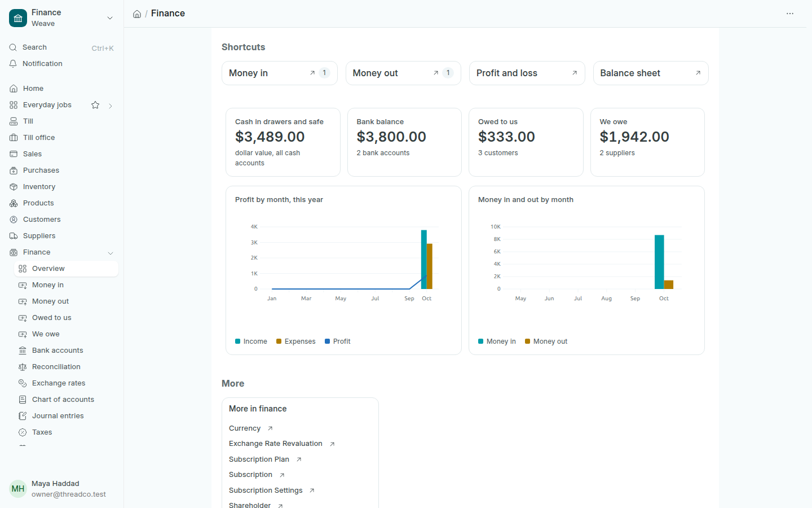Click the home breadcrumb icon
This screenshot has height=508, width=812.
[137, 14]
